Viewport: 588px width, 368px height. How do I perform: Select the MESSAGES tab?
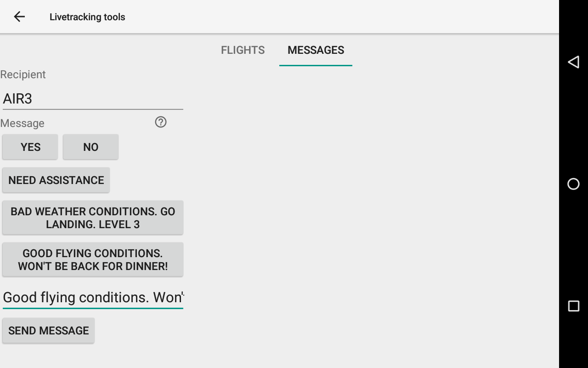pos(316,50)
